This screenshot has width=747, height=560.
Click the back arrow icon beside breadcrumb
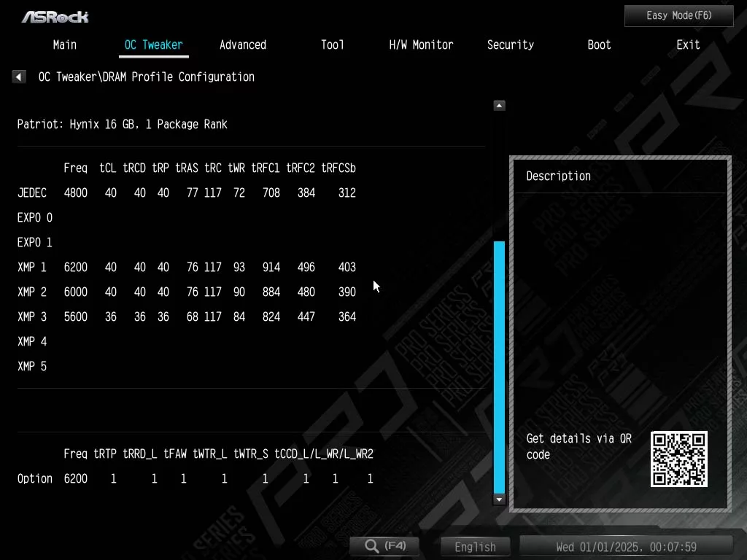point(19,77)
